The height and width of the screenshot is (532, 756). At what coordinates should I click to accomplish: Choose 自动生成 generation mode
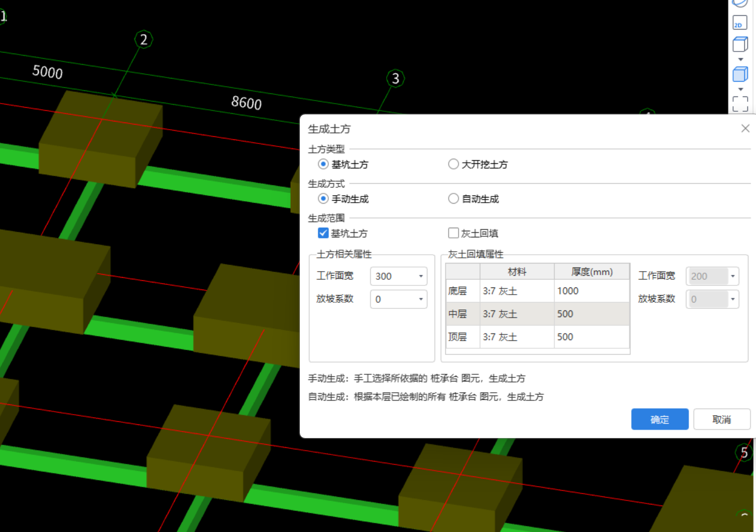coord(453,199)
